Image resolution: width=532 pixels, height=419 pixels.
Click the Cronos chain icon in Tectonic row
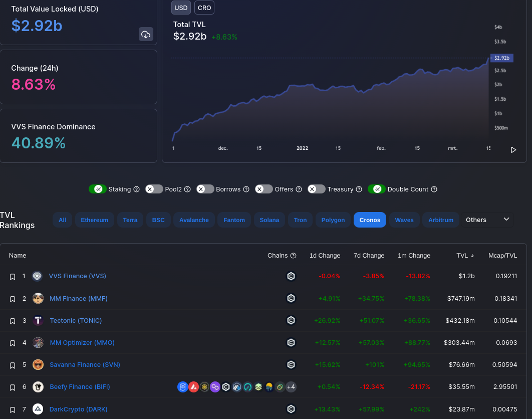(291, 321)
